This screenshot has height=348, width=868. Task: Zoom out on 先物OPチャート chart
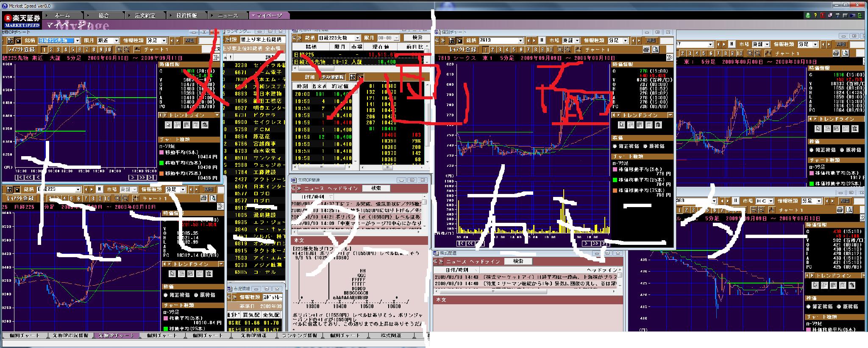(126, 50)
